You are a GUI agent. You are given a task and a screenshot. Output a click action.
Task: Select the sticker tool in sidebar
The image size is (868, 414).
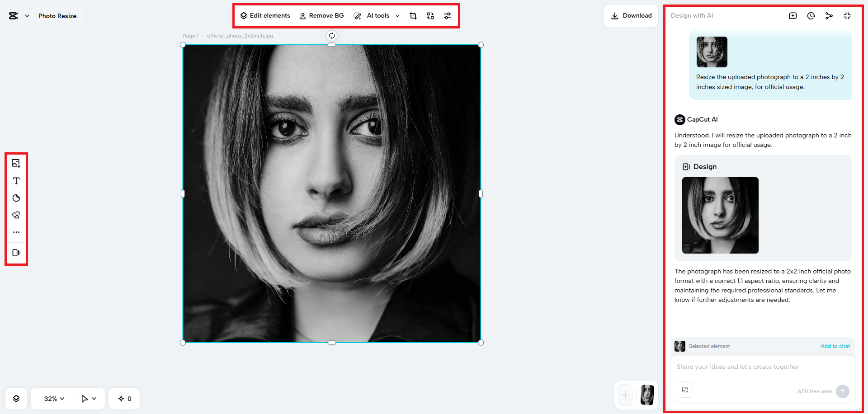click(16, 198)
